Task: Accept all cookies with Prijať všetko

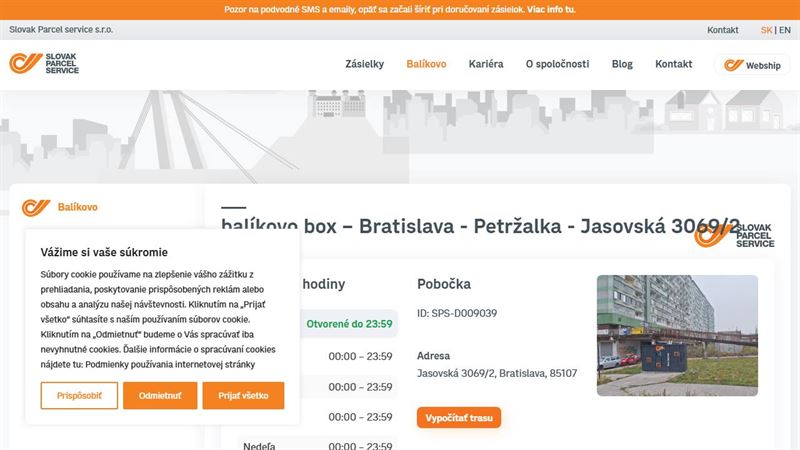Action: (243, 395)
